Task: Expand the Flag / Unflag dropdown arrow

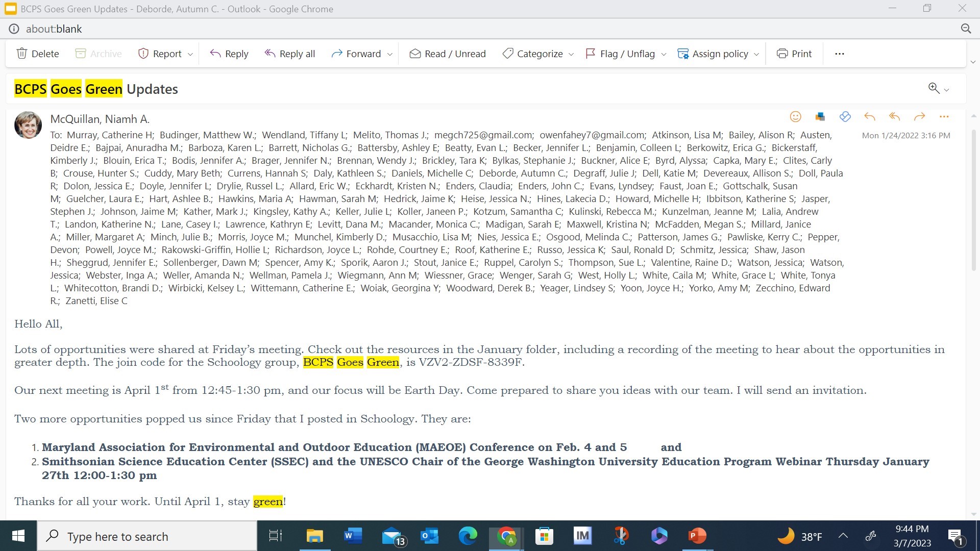Action: (664, 54)
